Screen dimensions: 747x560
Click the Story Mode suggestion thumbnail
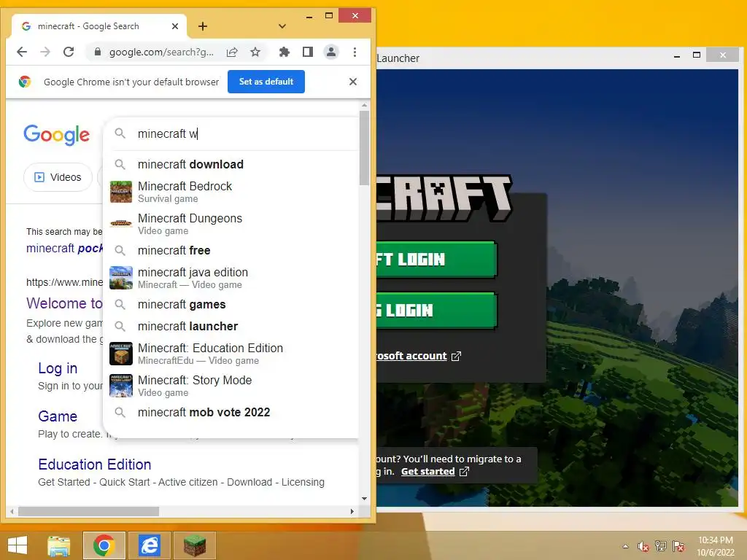pyautogui.click(x=121, y=386)
